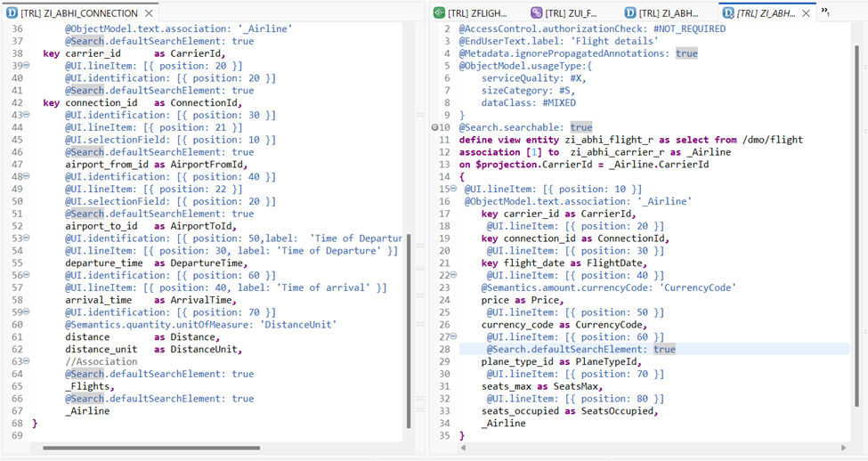
Task: Switch to the ZFLIGH editor tab
Action: (472, 13)
